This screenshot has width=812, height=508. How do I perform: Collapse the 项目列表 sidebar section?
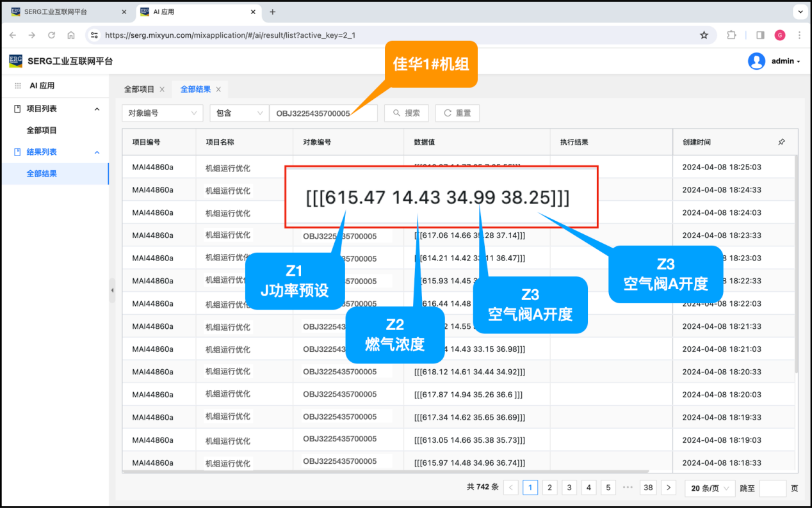[x=97, y=109]
